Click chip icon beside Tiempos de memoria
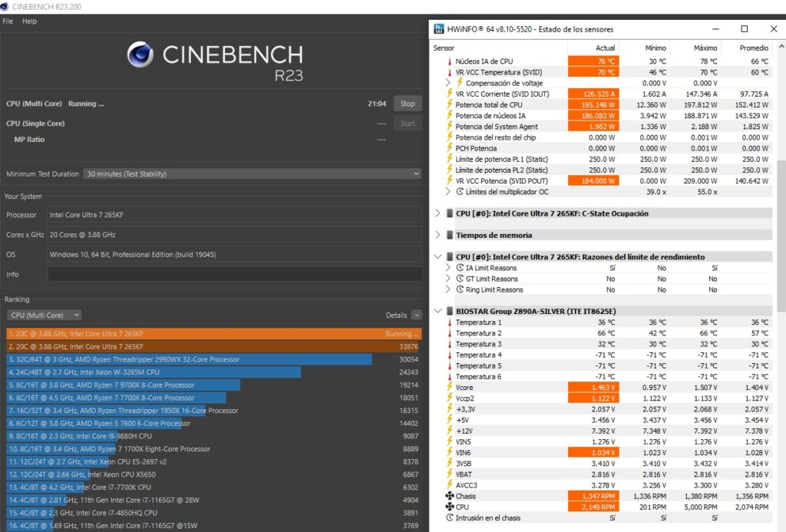The image size is (786, 532). pos(450,235)
